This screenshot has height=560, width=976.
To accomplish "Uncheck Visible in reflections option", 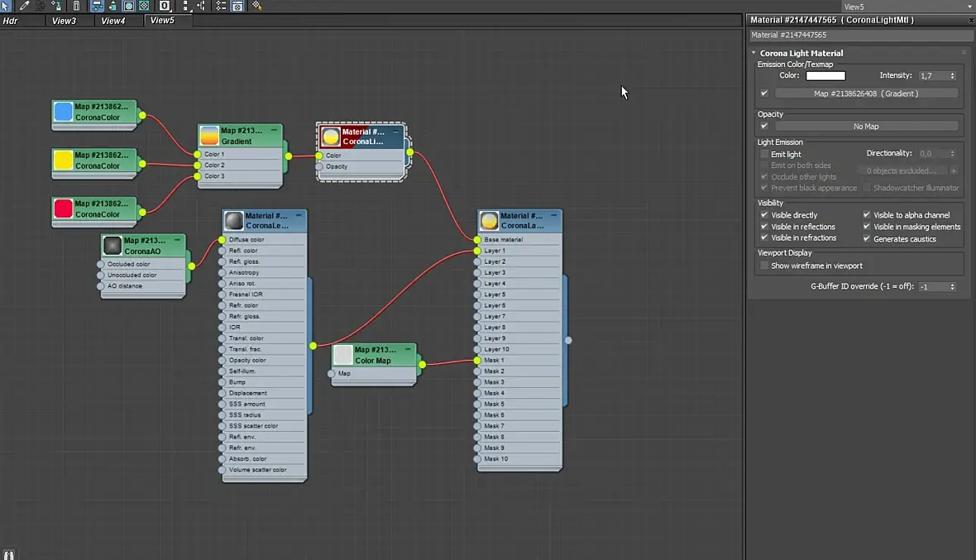I will pyautogui.click(x=764, y=227).
